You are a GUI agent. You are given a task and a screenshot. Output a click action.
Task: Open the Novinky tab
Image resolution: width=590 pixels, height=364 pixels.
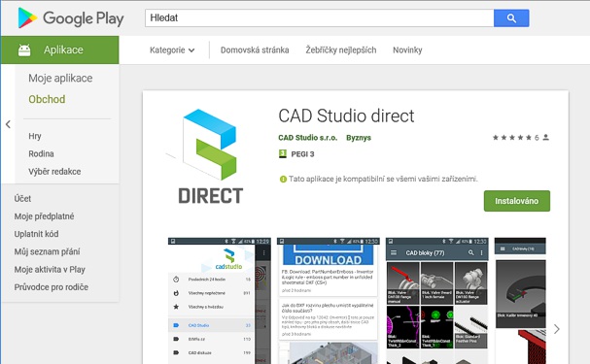coord(407,50)
